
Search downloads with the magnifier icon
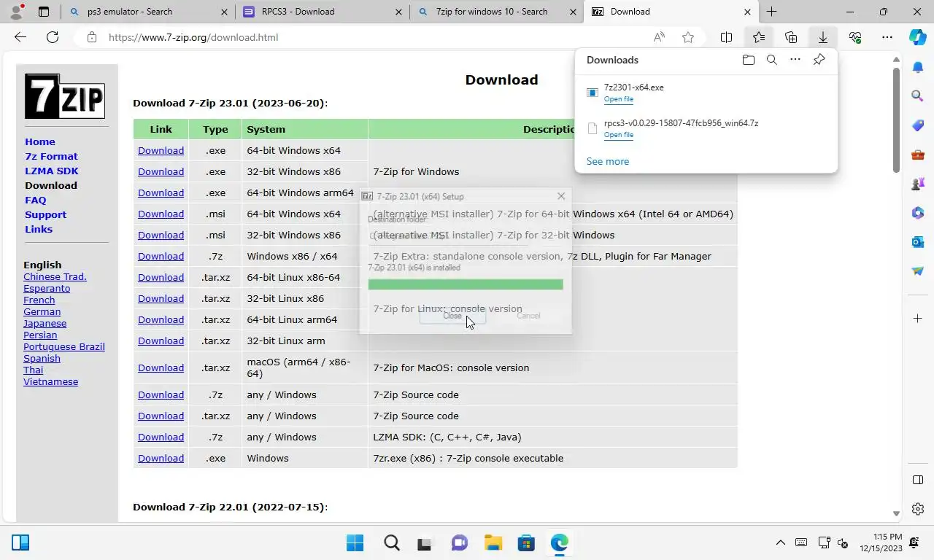pyautogui.click(x=771, y=60)
